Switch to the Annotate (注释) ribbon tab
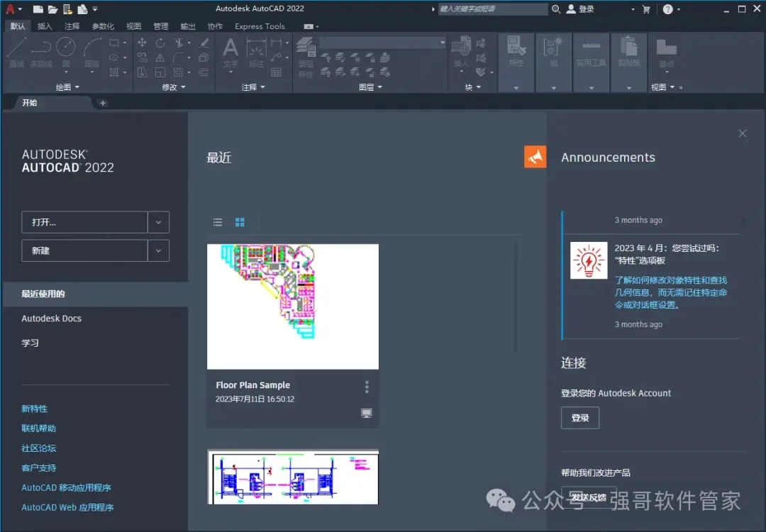Viewport: 766px width, 532px height. click(72, 26)
